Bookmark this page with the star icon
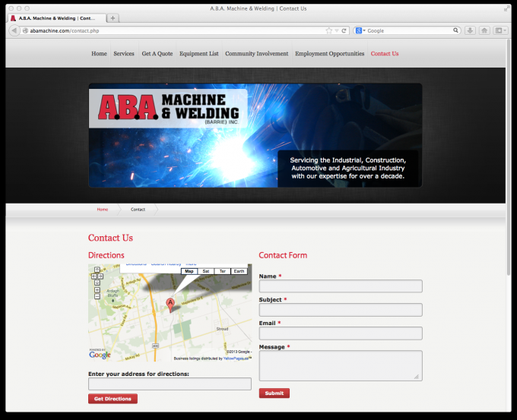The height and width of the screenshot is (420, 517). coord(329,30)
